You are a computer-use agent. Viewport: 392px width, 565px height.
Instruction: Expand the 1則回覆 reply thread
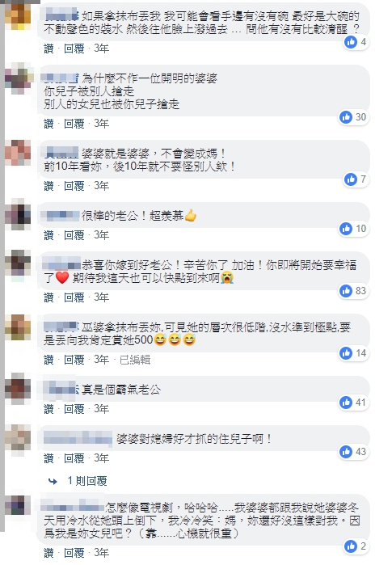tap(87, 481)
